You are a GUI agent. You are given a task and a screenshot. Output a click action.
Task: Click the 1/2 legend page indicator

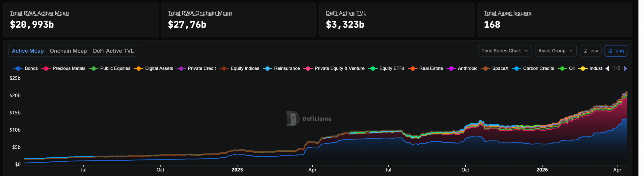pos(616,68)
